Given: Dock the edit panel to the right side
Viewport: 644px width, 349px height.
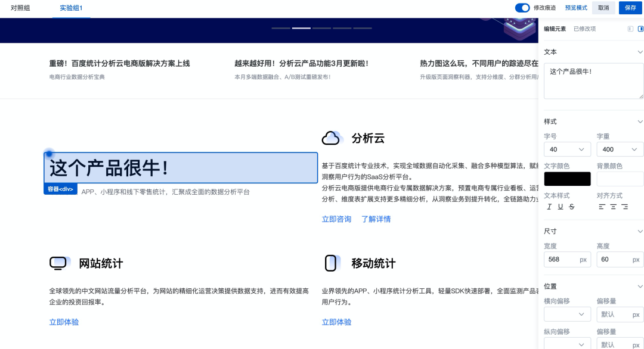Looking at the screenshot, I should (x=640, y=29).
